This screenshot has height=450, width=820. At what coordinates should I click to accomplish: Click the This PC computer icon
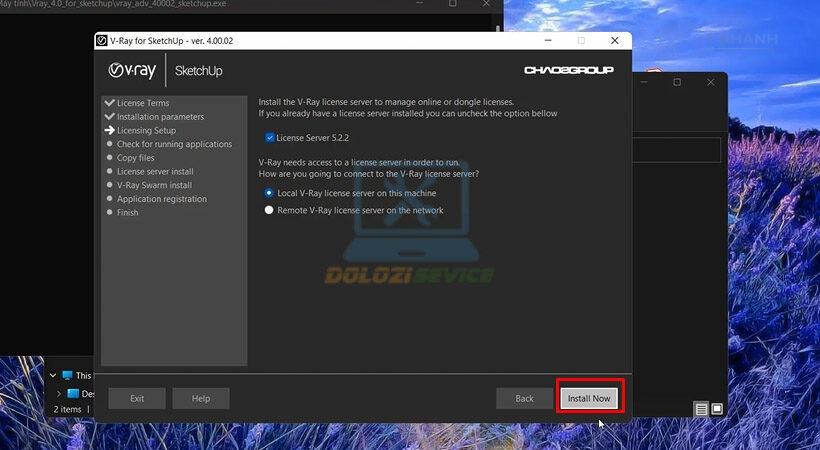click(67, 375)
